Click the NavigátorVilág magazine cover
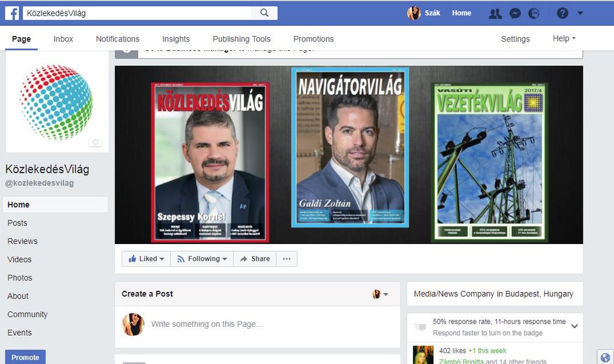The image size is (614, 364). (x=350, y=148)
